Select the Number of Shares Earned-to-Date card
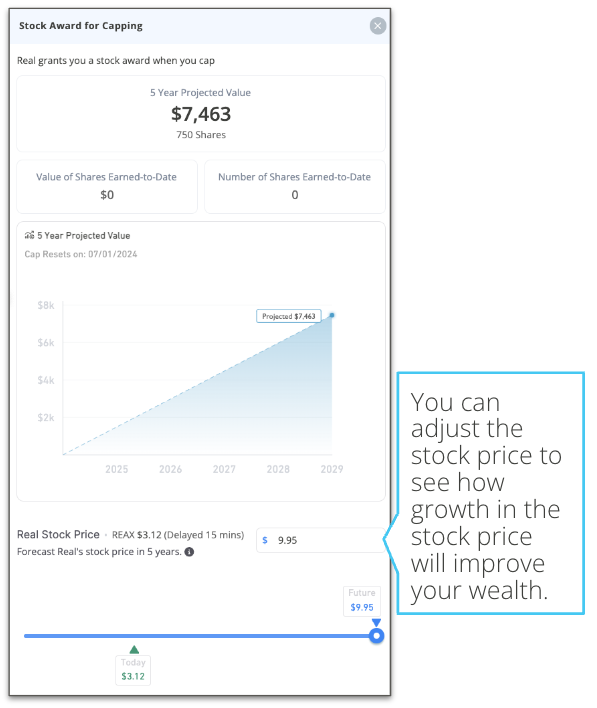597x708 pixels. 295,186
